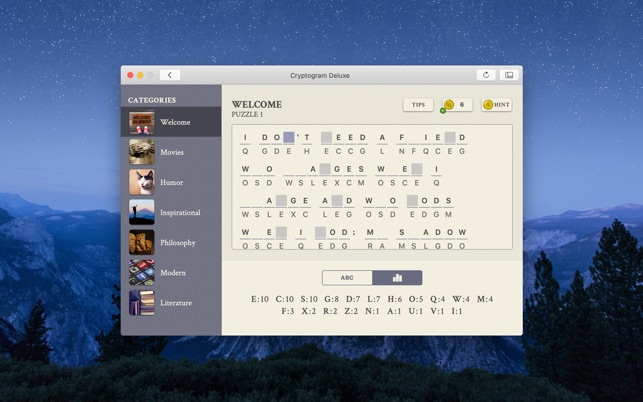This screenshot has width=643, height=402.
Task: Choose the Literature category
Action: pyautogui.click(x=176, y=302)
